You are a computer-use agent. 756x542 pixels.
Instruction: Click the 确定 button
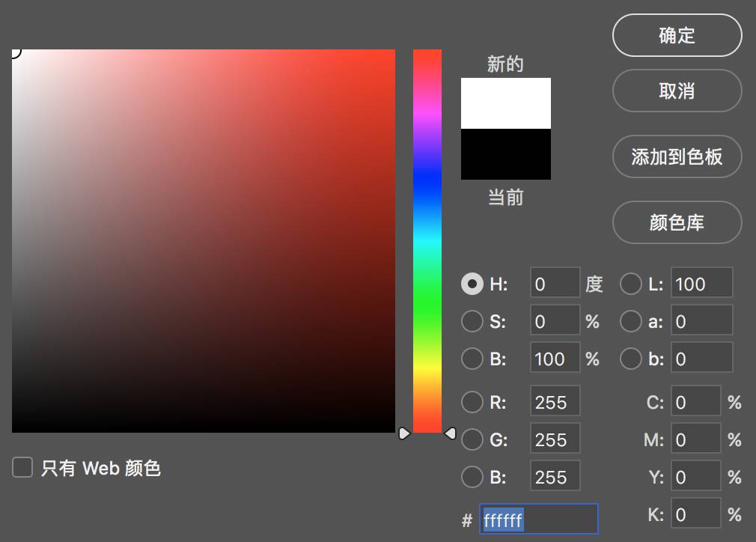coord(677,35)
